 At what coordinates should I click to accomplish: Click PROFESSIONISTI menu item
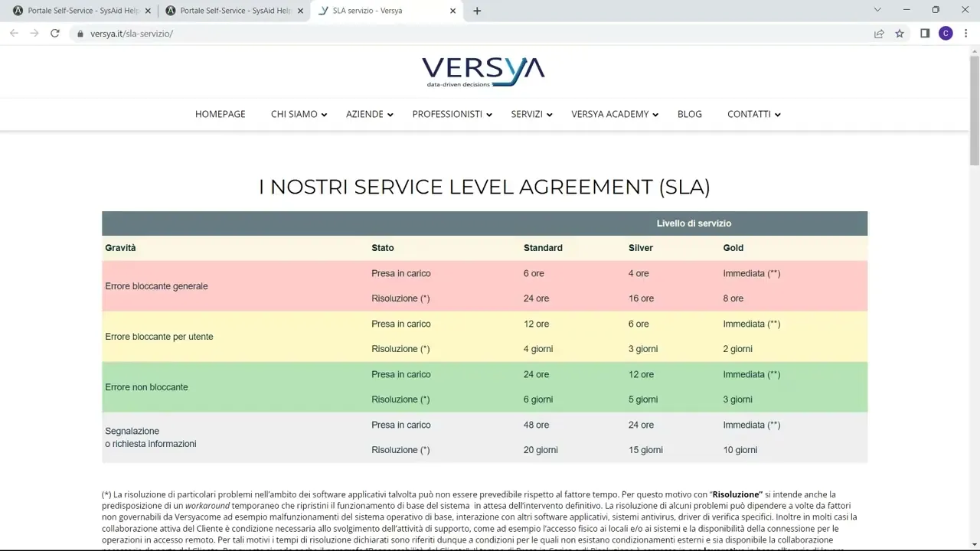(447, 114)
